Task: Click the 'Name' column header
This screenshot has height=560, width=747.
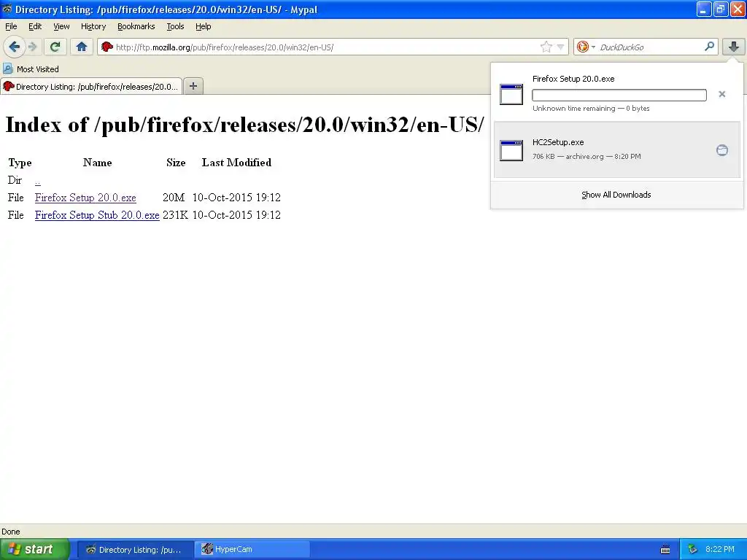Action: pyautogui.click(x=97, y=163)
